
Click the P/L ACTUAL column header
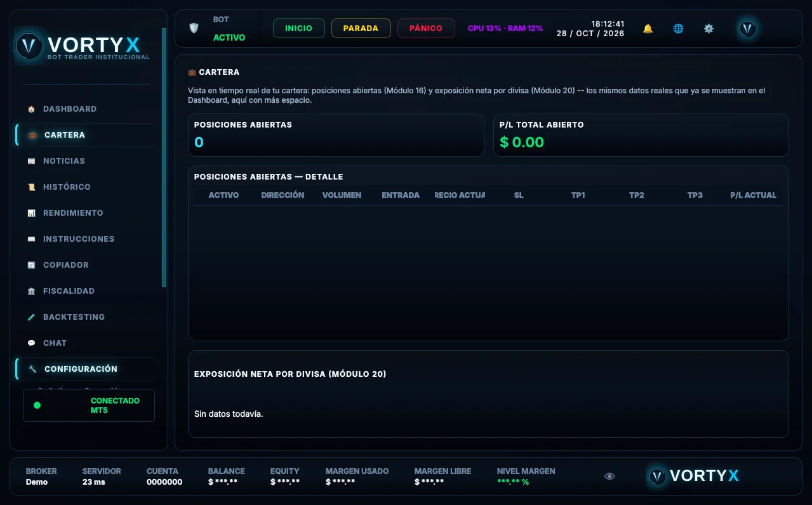tap(753, 195)
